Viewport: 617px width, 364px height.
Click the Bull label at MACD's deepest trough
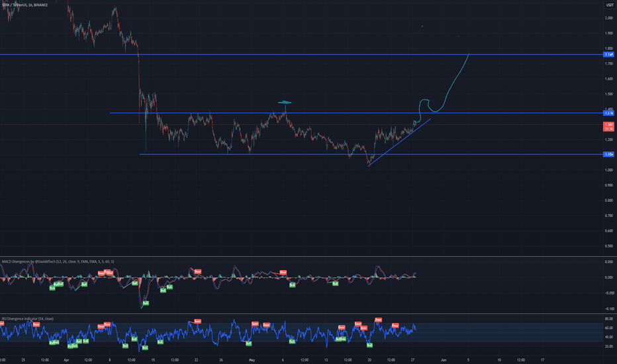click(146, 303)
